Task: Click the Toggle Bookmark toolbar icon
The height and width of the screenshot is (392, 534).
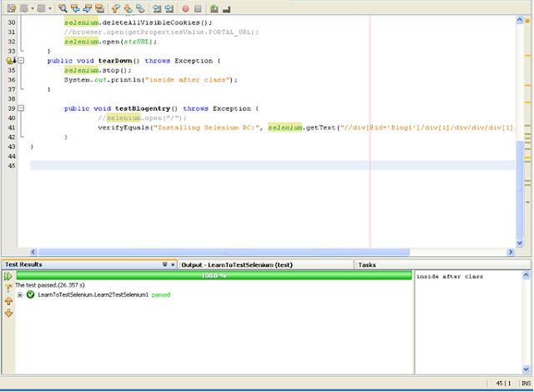Action: pos(139,8)
